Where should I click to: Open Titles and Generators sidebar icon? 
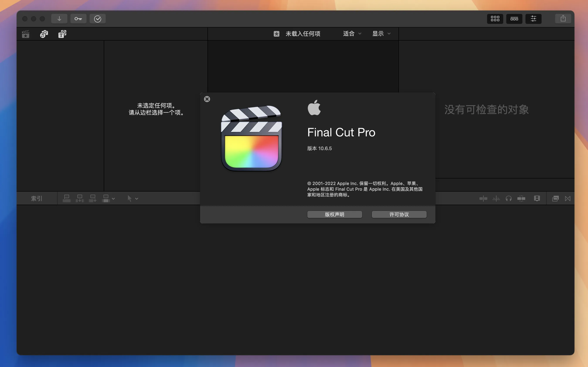[62, 34]
